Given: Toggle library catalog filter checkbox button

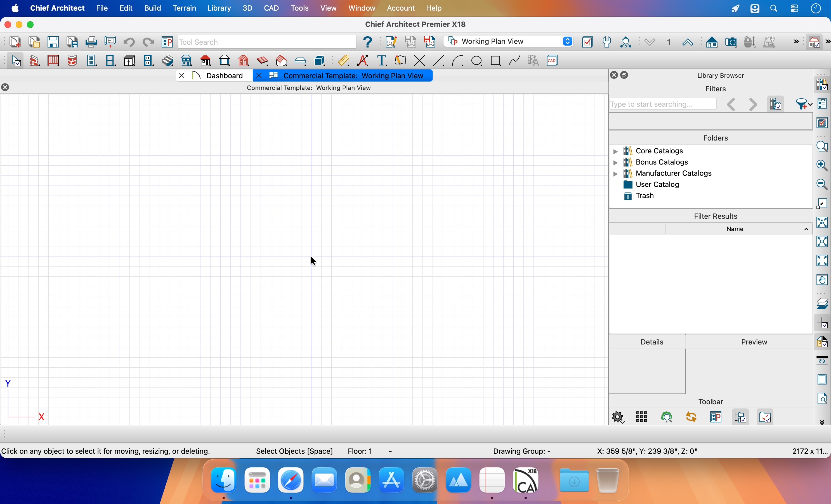Looking at the screenshot, I should (x=775, y=104).
